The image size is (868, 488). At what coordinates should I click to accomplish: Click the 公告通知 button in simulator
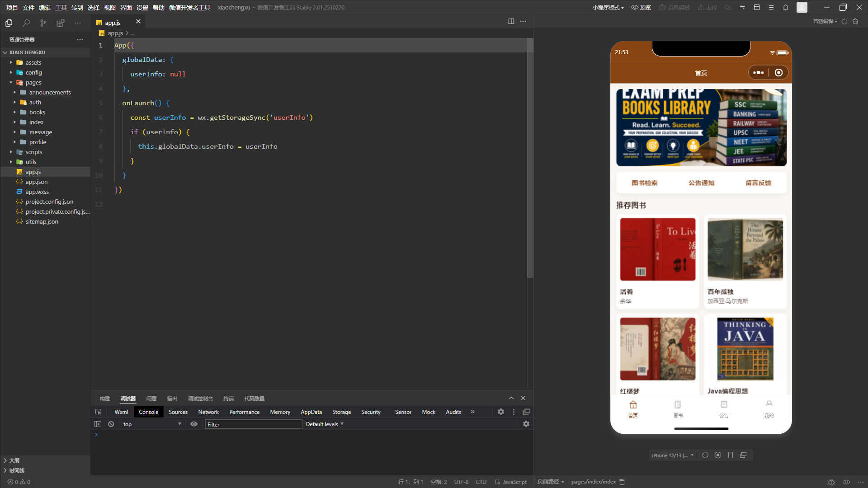[x=701, y=183]
